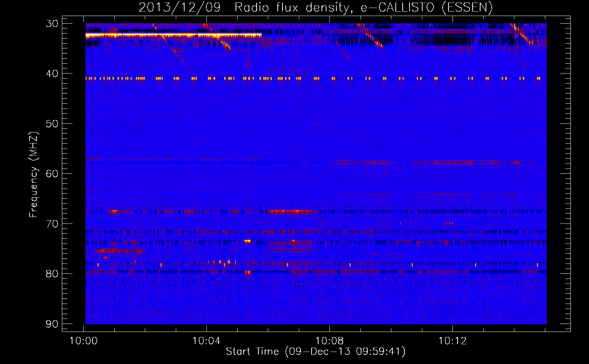
Task: Click the 40 frequency tick label
Action: pos(52,74)
